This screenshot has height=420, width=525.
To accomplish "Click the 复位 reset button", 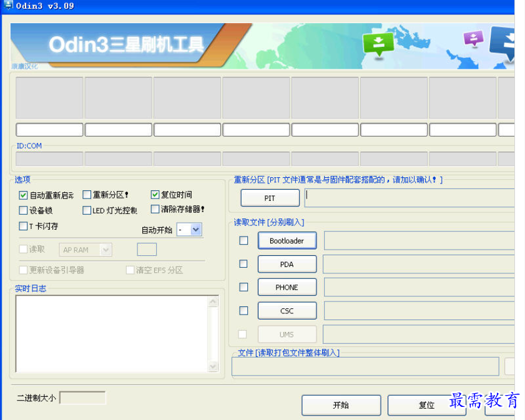I will 426,405.
